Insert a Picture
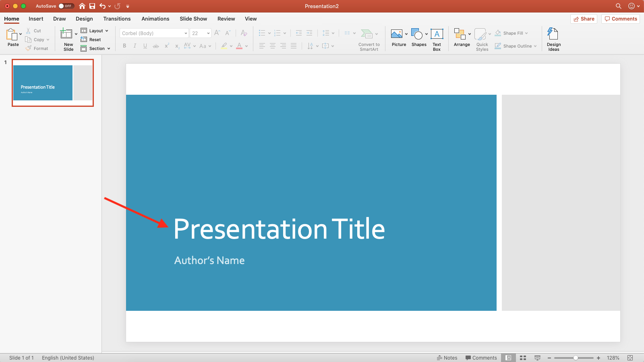This screenshot has width=644, height=362. [397, 34]
